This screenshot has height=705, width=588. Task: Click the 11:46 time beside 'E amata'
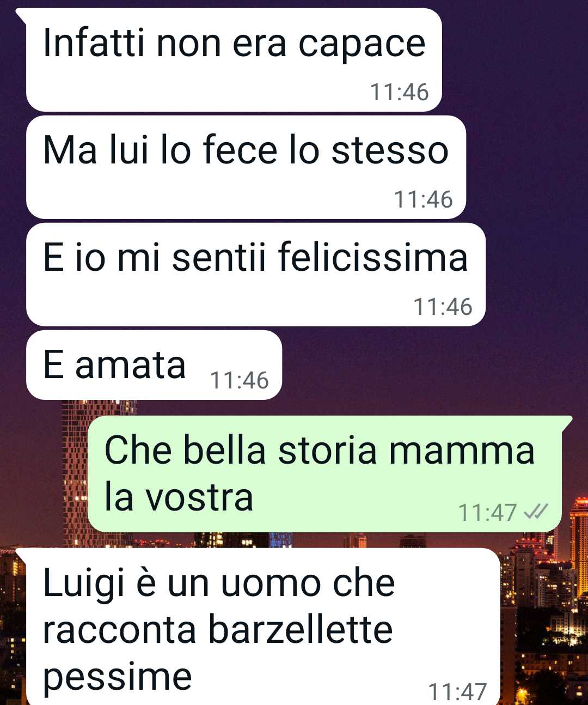pos(239,380)
